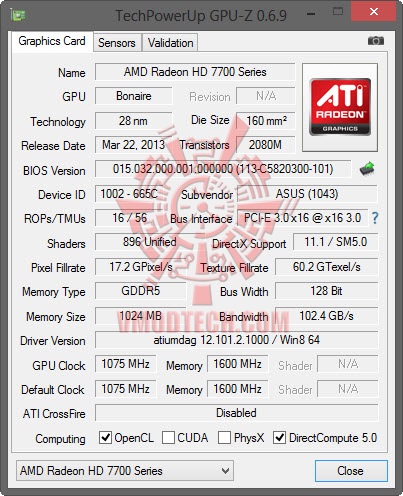Click the GPU-Z app icon in title bar
Screen dimensions: 403x496
(x=18, y=15)
